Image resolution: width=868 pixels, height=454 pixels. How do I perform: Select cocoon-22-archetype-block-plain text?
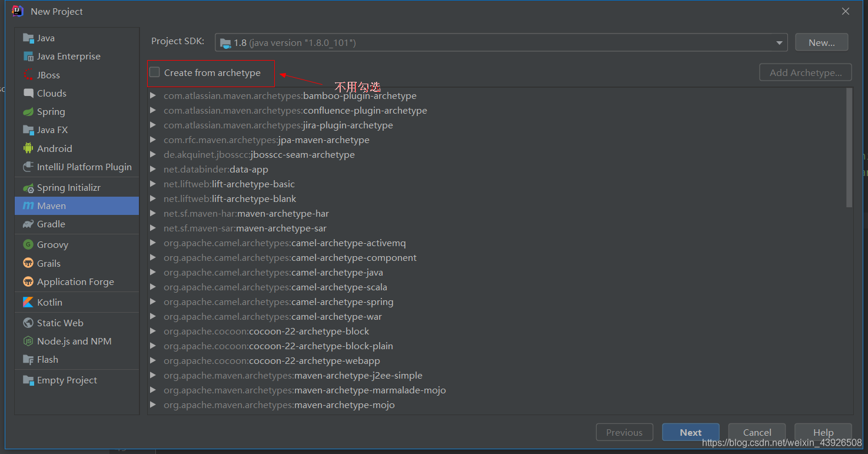pyautogui.click(x=321, y=346)
